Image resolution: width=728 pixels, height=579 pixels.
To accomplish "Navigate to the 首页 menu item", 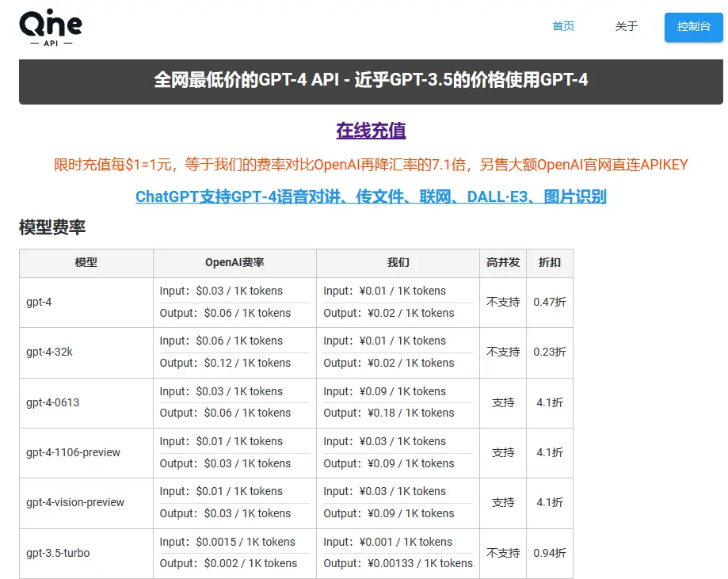I will [562, 26].
